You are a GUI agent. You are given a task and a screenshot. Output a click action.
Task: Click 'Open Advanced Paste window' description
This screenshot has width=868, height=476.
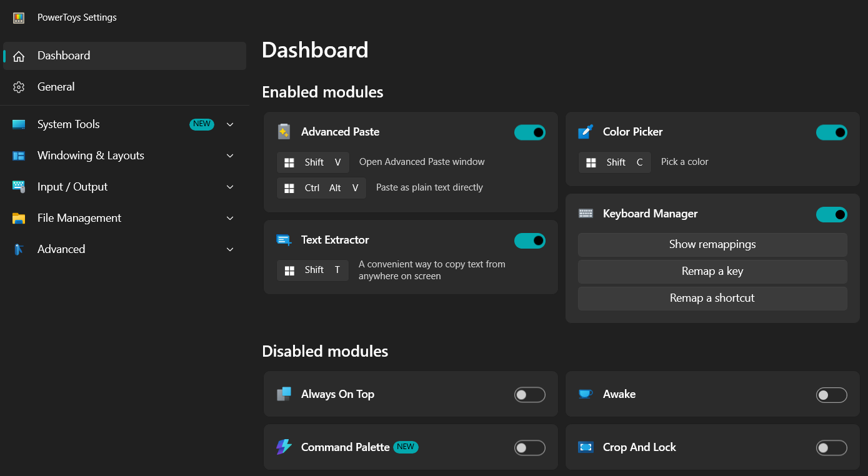click(422, 162)
